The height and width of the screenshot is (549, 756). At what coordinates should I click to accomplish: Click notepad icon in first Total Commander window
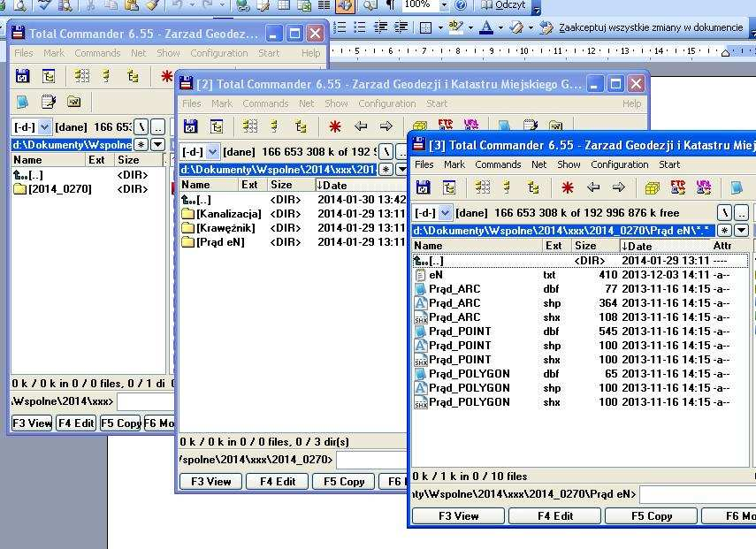49,102
